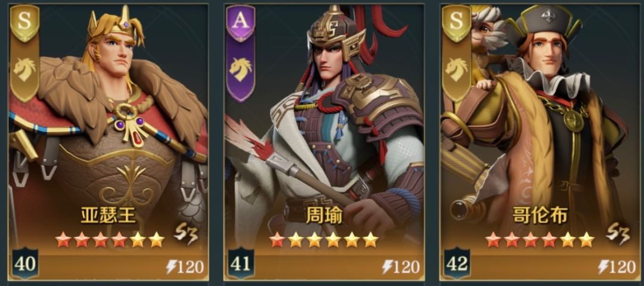Click the 哥伦布 name label
Screen dimensions: 644x286
pos(540,215)
